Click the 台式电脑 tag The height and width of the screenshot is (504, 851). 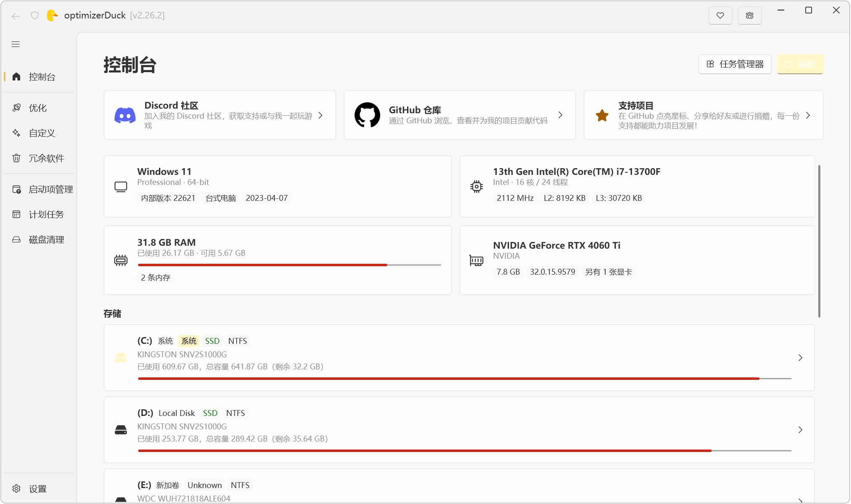tap(221, 198)
